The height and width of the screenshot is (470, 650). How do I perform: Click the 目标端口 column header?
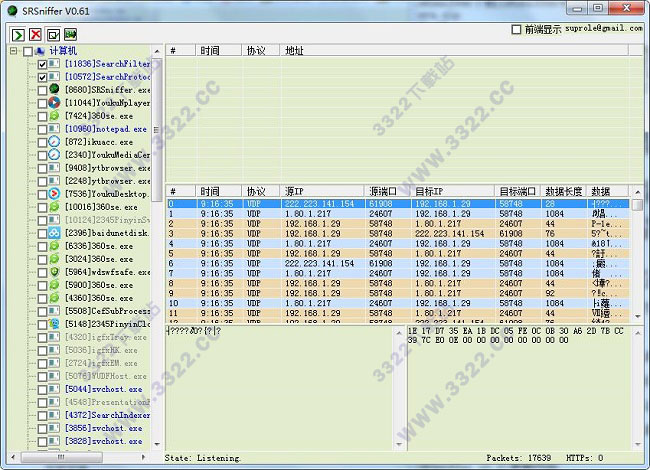(519, 191)
